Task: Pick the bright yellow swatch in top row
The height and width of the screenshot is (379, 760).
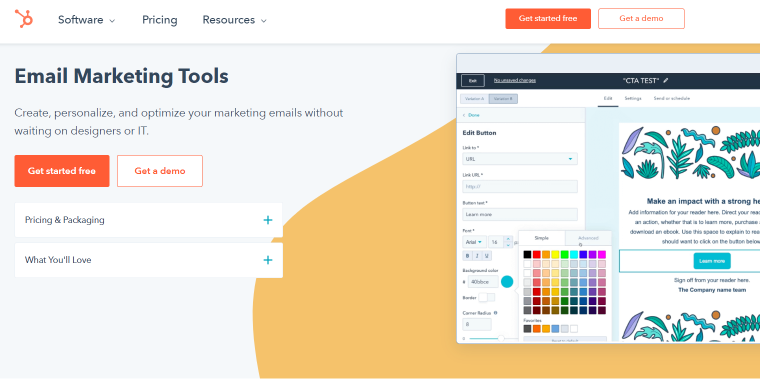Action: pyautogui.click(x=555, y=254)
